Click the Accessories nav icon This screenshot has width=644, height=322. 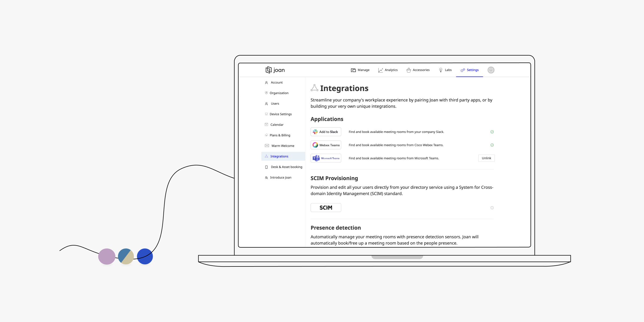[408, 70]
